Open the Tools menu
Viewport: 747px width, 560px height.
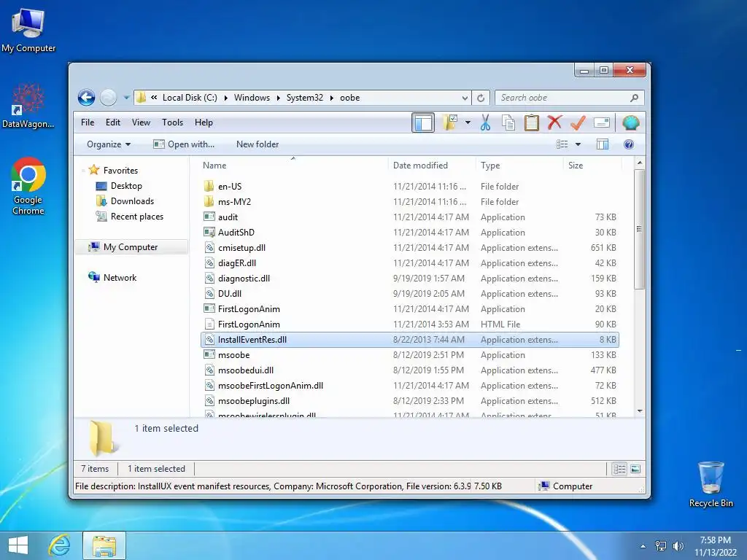172,122
